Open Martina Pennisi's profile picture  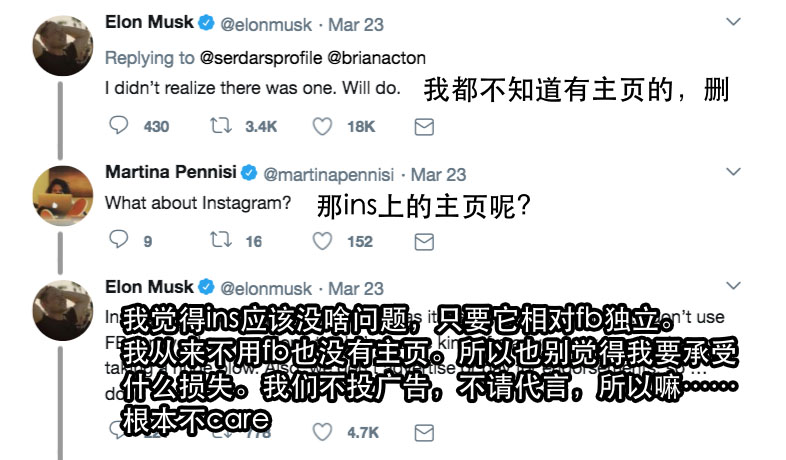pos(59,192)
